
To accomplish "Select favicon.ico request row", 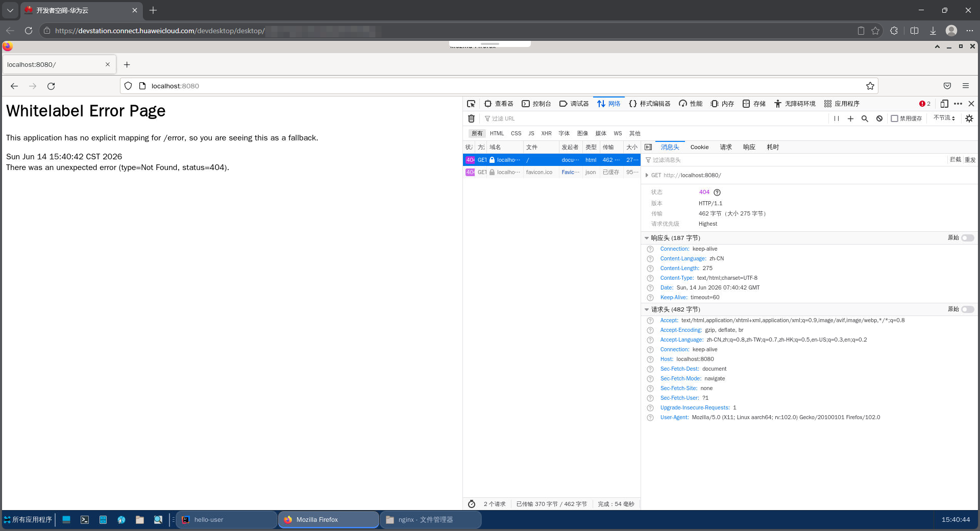I will [x=552, y=172].
